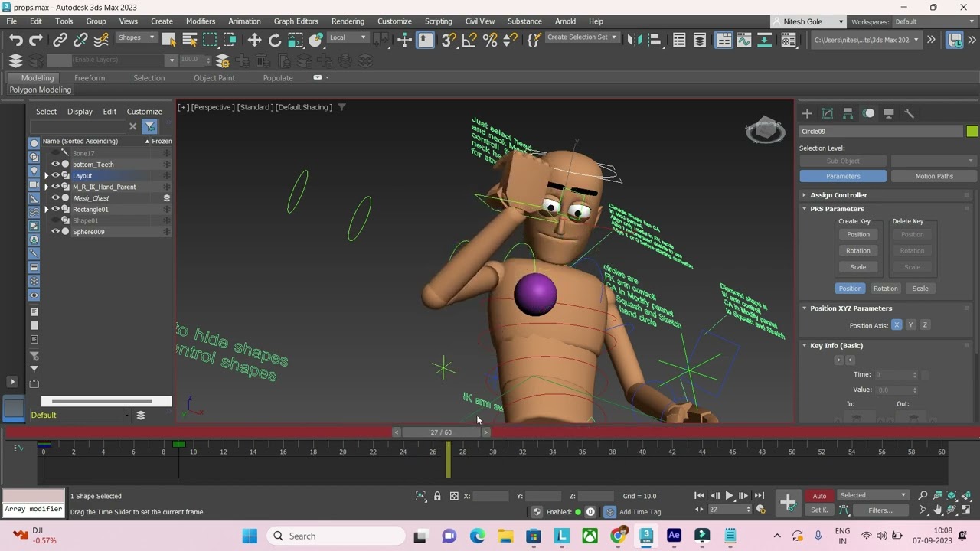Click the Redo arrow in main toolbar
Screen dimensions: 980x551
click(x=36, y=40)
